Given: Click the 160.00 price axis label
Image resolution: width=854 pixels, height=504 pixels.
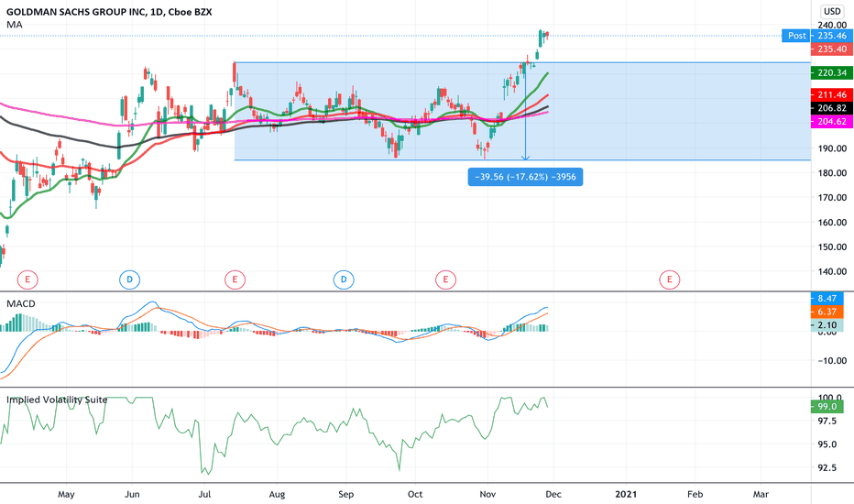Looking at the screenshot, I should point(832,222).
